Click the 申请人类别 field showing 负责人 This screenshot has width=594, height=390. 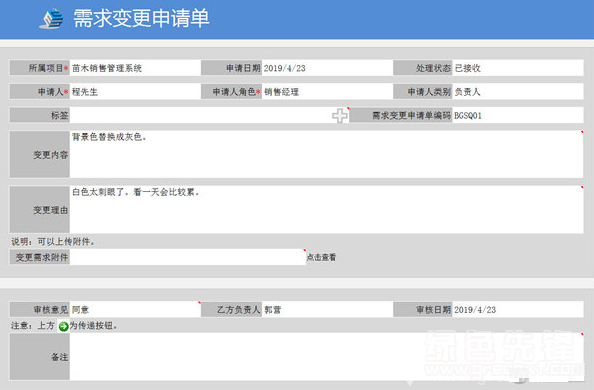point(518,92)
